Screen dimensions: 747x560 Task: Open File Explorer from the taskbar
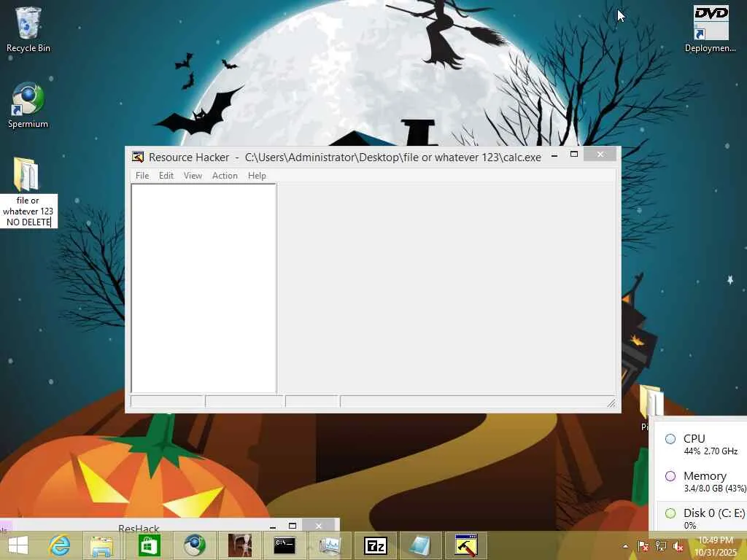click(102, 545)
